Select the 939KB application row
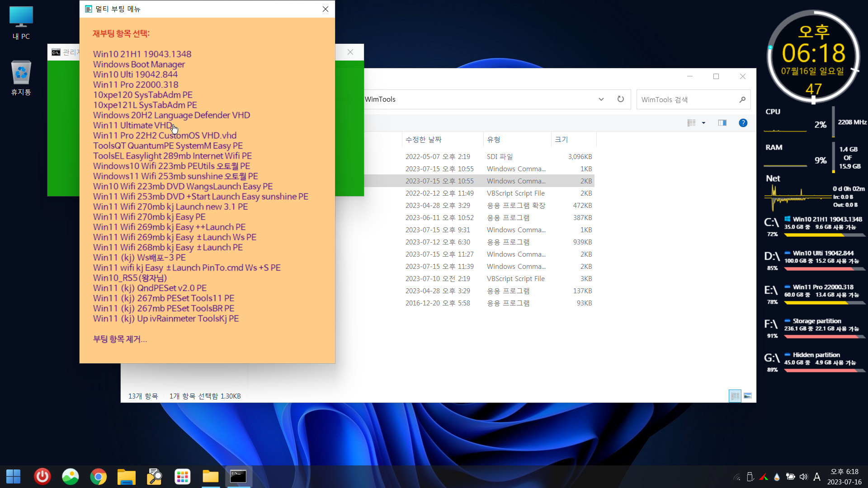The height and width of the screenshot is (488, 868). 479,242
